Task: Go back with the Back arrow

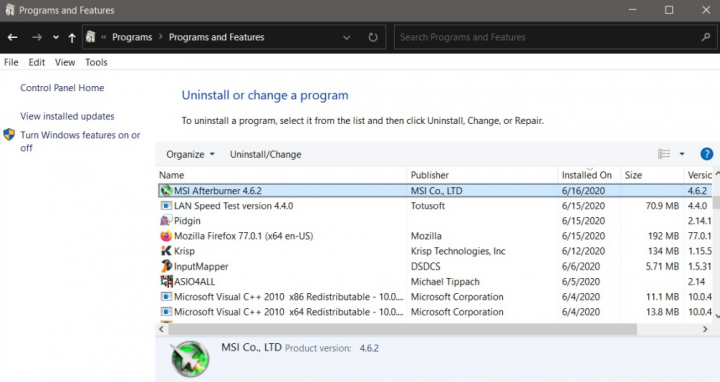Action: pos(13,37)
